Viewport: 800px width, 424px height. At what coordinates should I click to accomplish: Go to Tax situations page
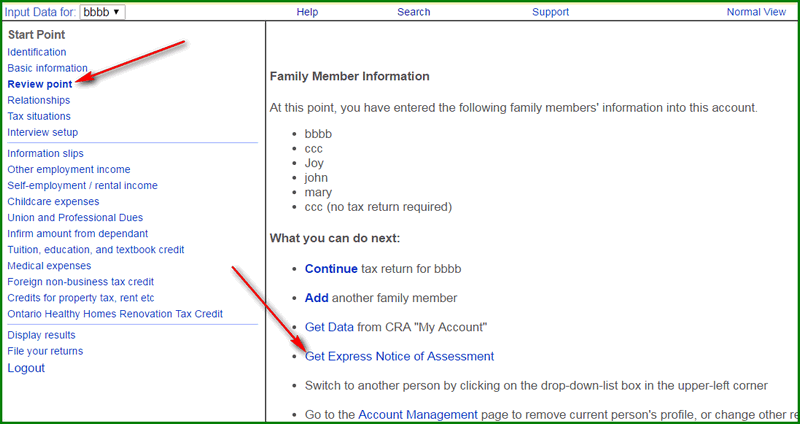tap(39, 116)
